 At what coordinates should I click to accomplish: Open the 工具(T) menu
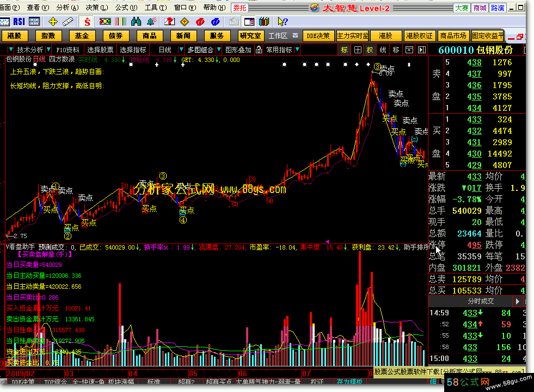click(x=156, y=8)
